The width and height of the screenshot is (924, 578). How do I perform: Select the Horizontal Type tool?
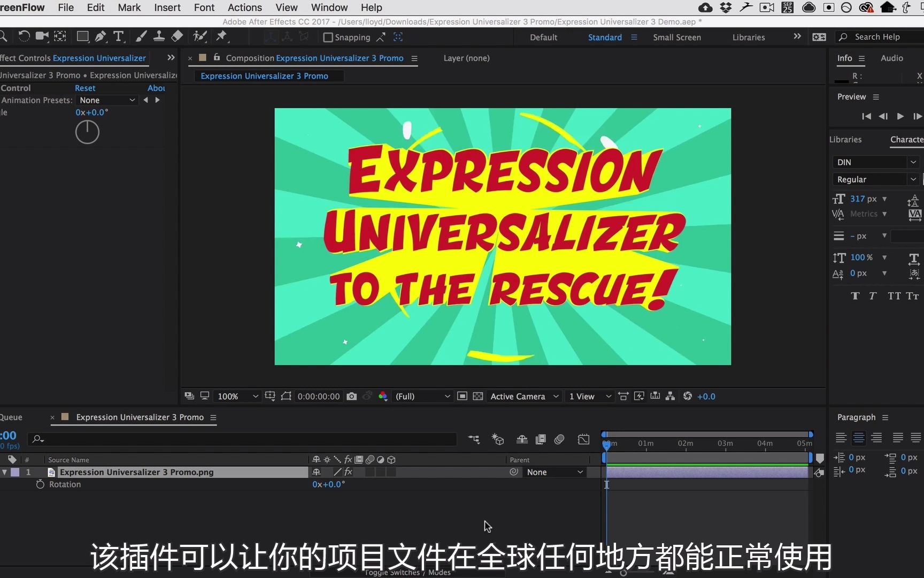tap(119, 36)
